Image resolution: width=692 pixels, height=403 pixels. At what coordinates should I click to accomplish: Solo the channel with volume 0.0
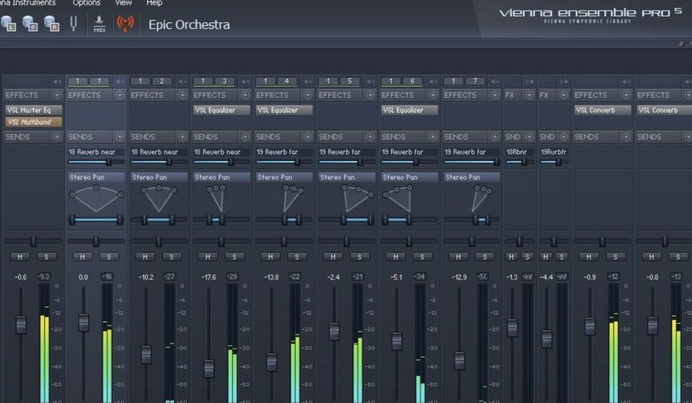pyautogui.click(x=109, y=256)
